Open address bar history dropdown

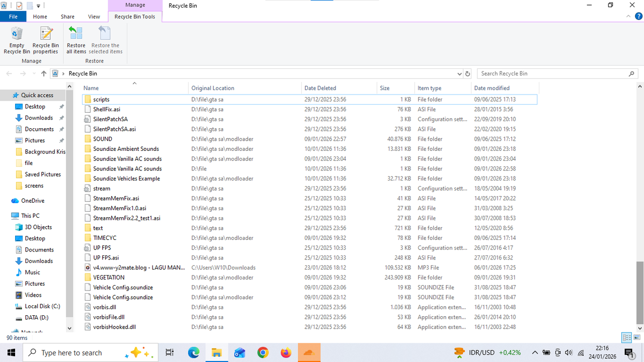tap(459, 73)
